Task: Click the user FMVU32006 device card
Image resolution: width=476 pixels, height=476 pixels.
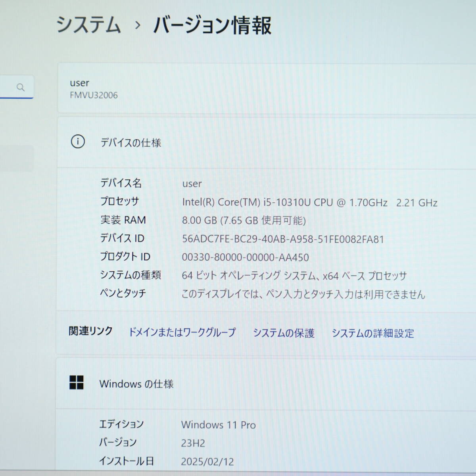Action: tap(266, 89)
